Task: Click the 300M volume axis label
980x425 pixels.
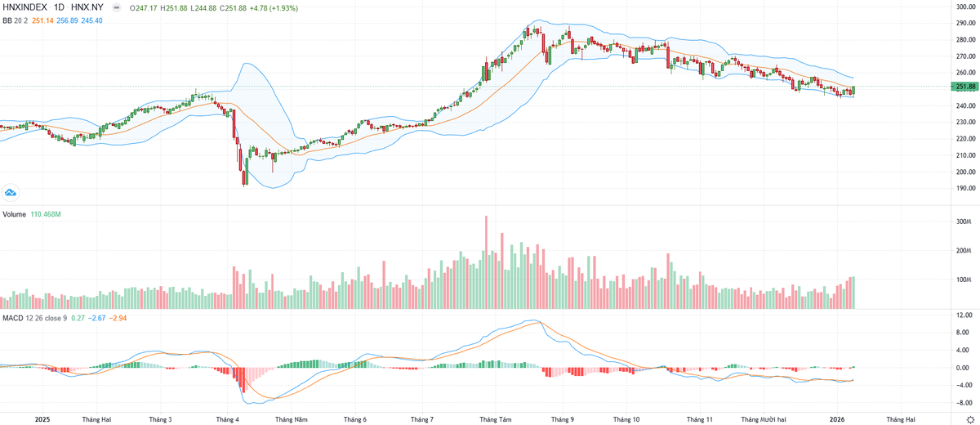Action: (x=962, y=222)
